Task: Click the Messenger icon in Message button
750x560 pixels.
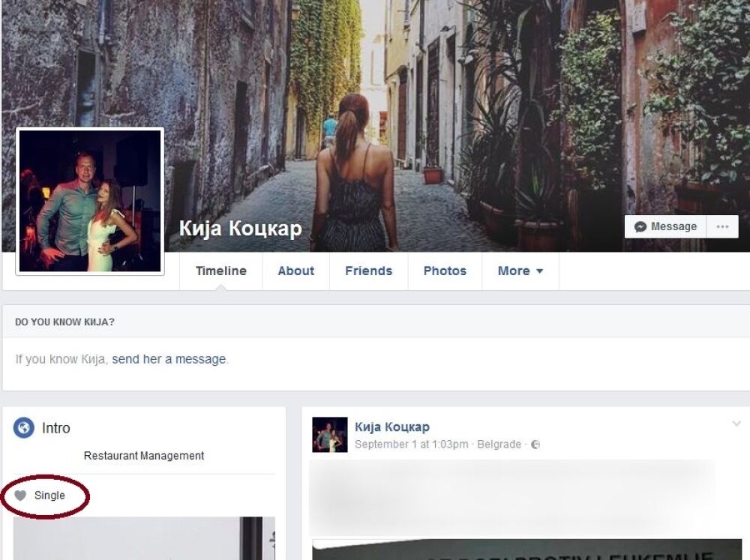Action: [640, 226]
